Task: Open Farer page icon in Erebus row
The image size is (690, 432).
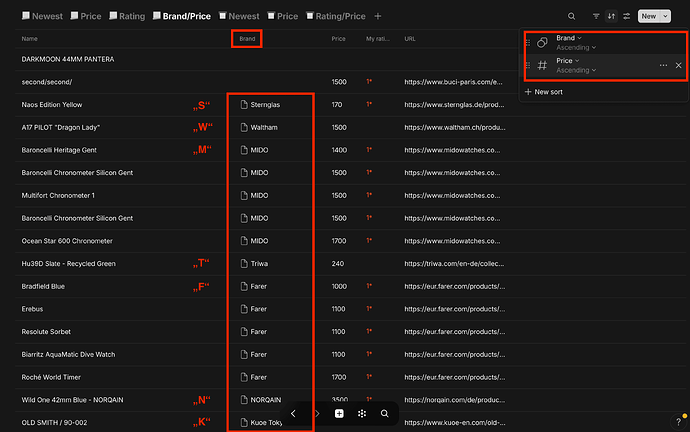Action: (x=244, y=309)
